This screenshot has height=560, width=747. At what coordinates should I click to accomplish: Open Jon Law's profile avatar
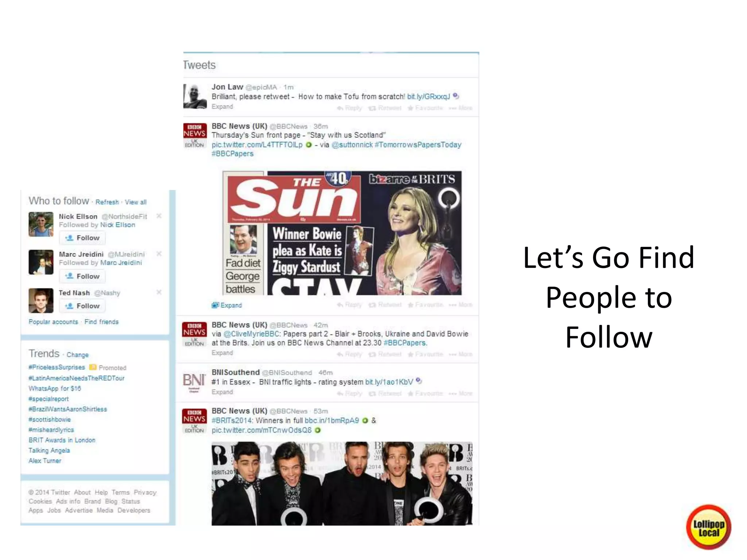click(x=195, y=96)
